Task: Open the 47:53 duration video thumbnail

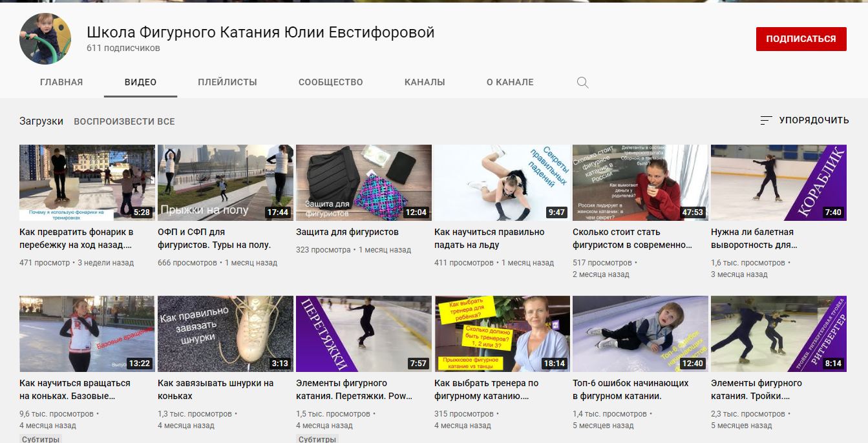Action: (640, 183)
